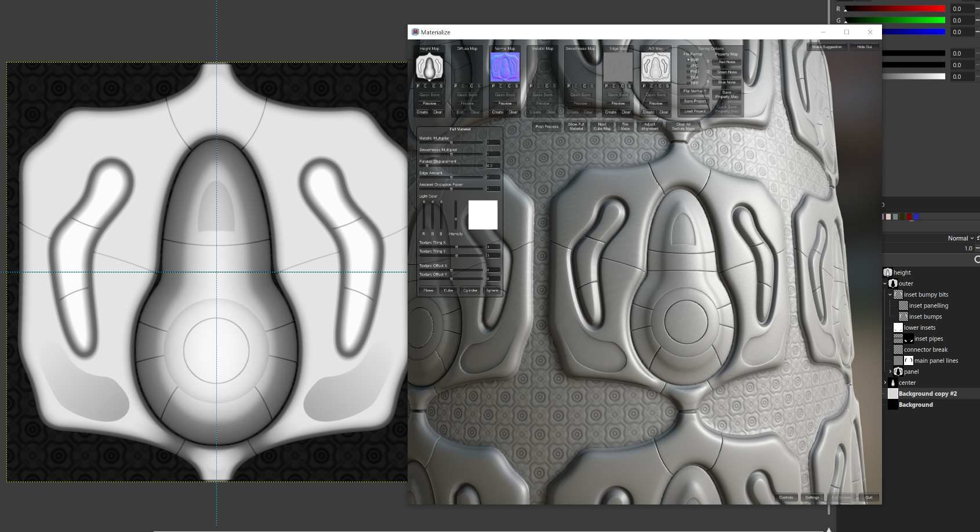The width and height of the screenshot is (980, 532).
Task: Click the Paralax Displacement slider handle
Action: pos(427,166)
